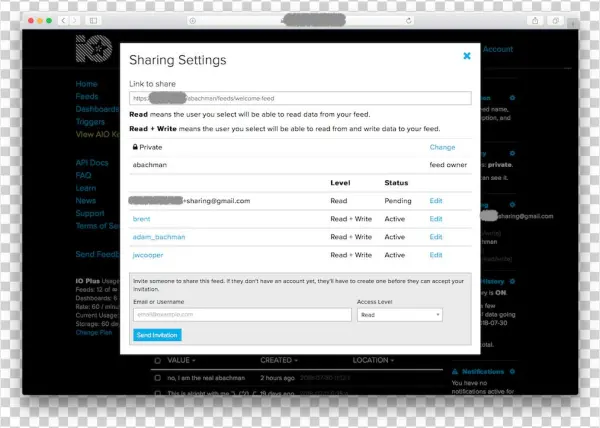Viewport: 600px width, 428px height.
Task: Open the News link
Action: [86, 200]
